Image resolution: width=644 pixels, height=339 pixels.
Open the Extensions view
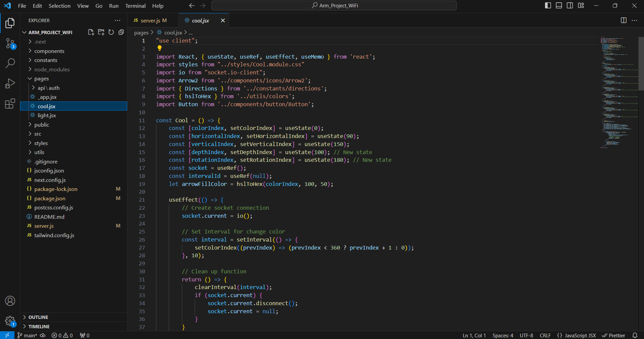(10, 104)
